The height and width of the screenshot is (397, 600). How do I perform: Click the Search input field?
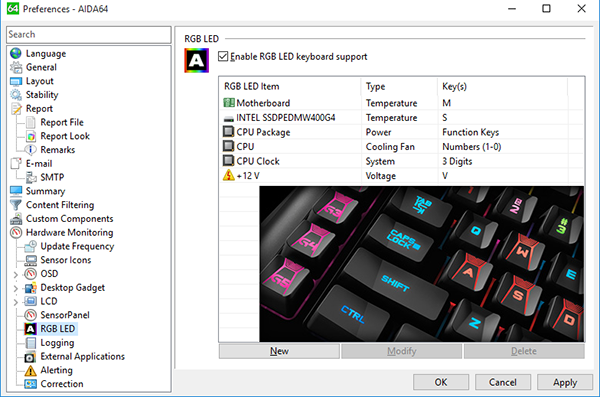pyautogui.click(x=89, y=34)
